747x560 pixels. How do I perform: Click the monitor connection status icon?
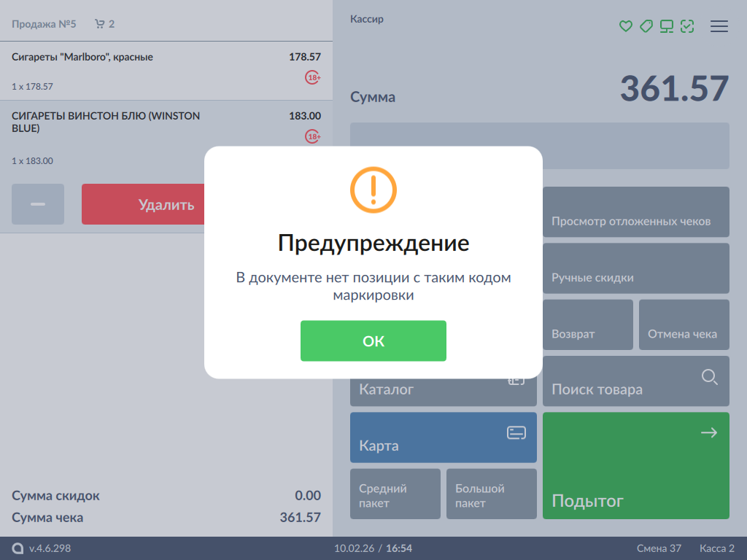point(666,26)
